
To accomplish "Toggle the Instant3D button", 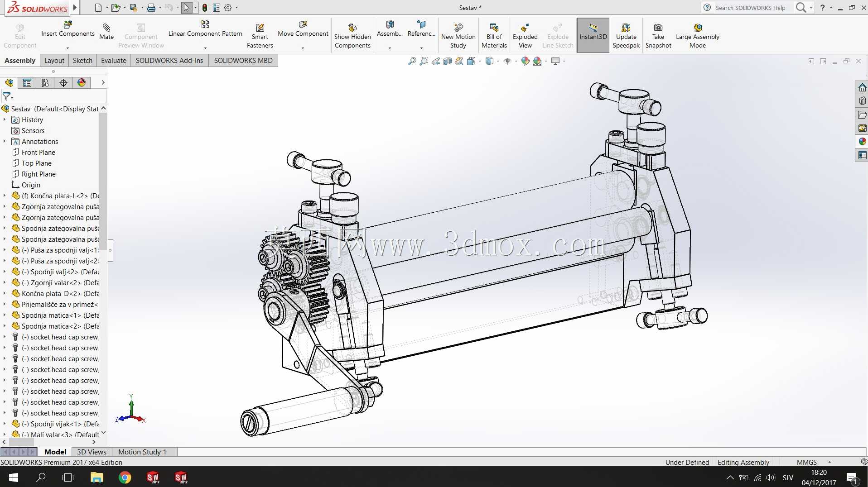I will 593,35.
